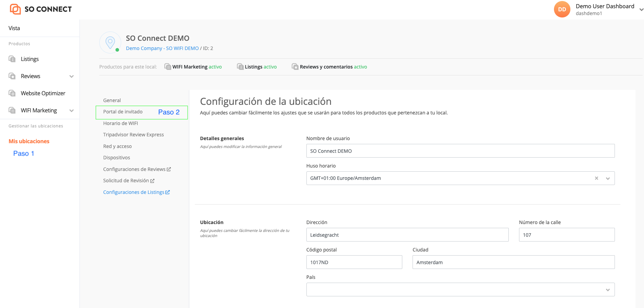
Task: Click the dashdemo1 username text
Action: pyautogui.click(x=589, y=13)
